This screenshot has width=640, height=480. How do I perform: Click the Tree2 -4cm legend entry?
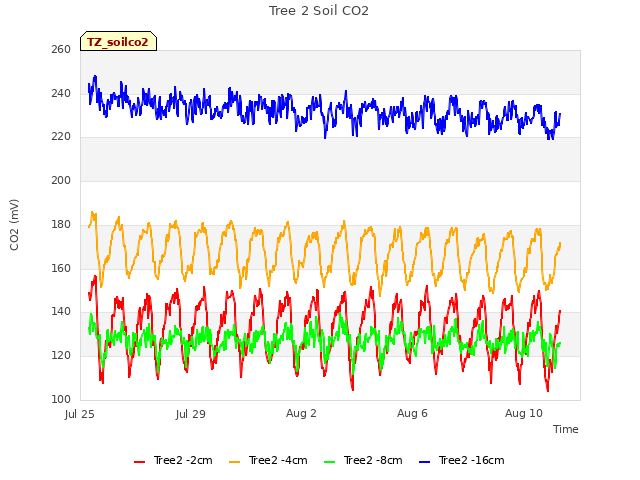(x=268, y=460)
